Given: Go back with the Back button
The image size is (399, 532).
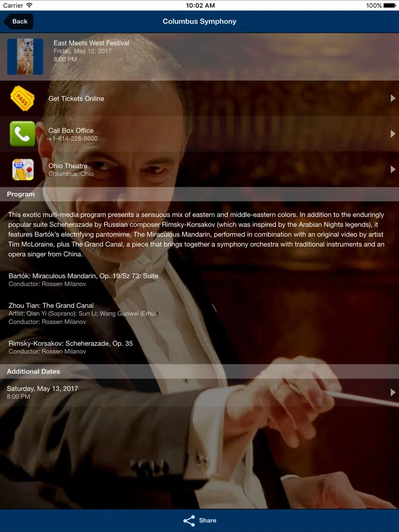Looking at the screenshot, I should (x=18, y=22).
